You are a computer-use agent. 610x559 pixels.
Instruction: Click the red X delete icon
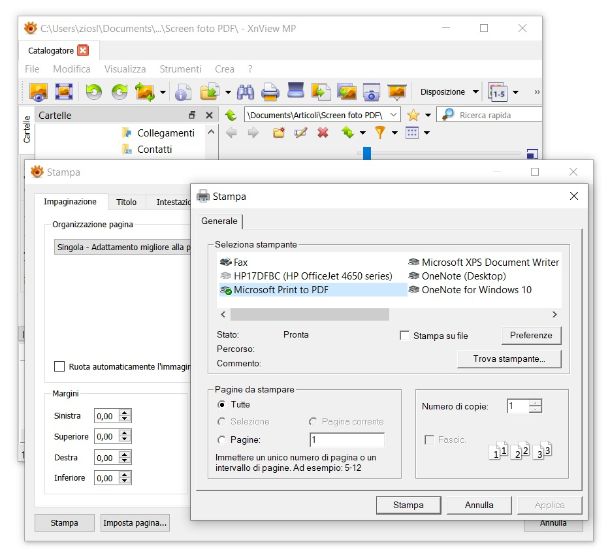[323, 133]
